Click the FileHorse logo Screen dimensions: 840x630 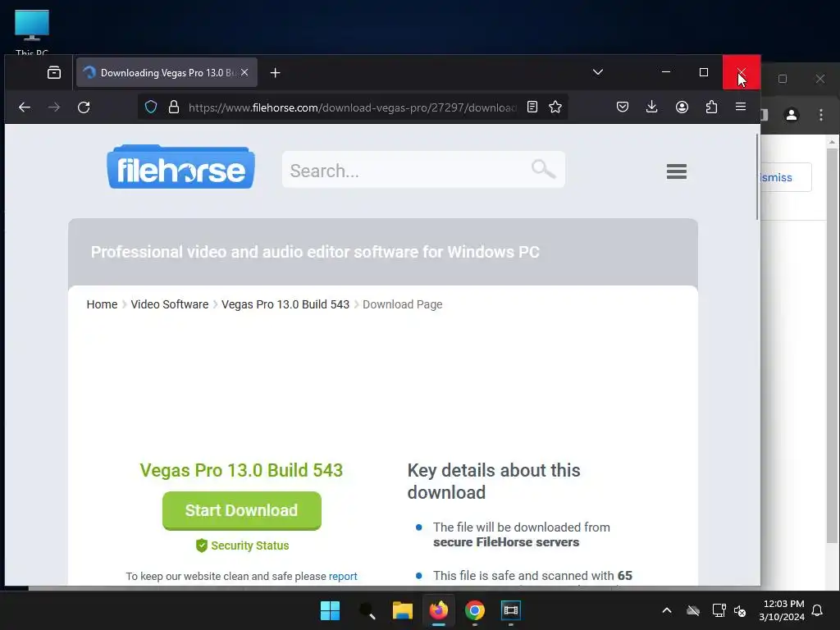coord(181,167)
